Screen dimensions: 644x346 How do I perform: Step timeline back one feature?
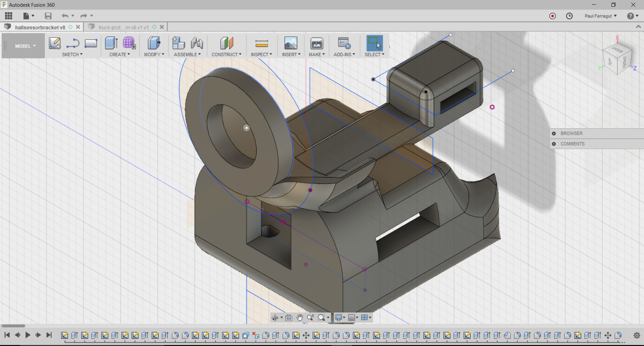click(x=17, y=335)
